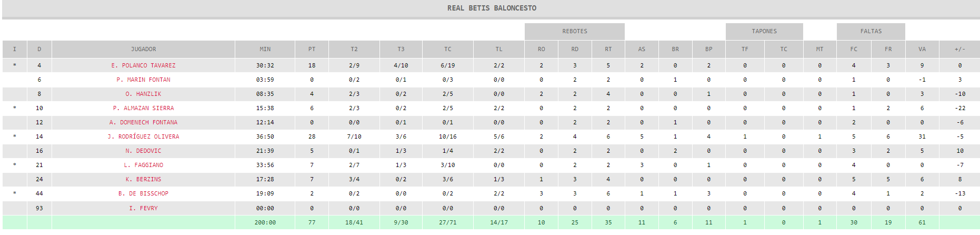Viewport: 980px width, 235px height.
Task: Click the Real Betis Baloncesto title bar
Action: coord(491,8)
